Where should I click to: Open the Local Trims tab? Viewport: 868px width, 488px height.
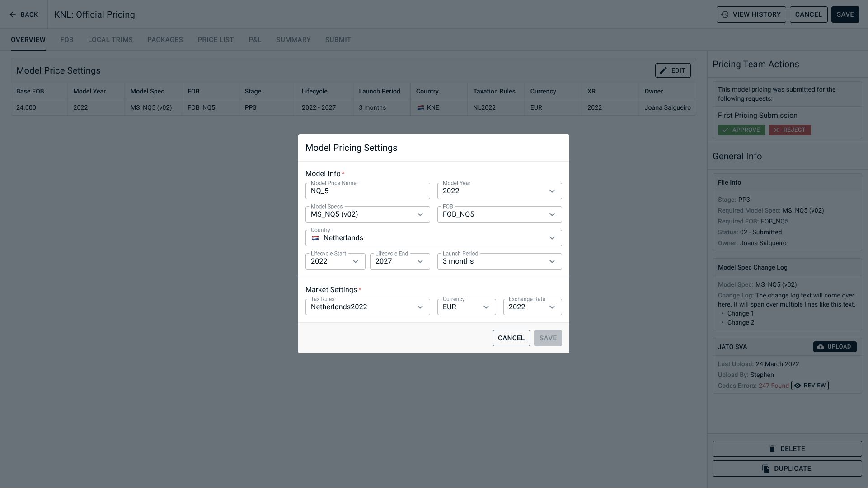[110, 40]
